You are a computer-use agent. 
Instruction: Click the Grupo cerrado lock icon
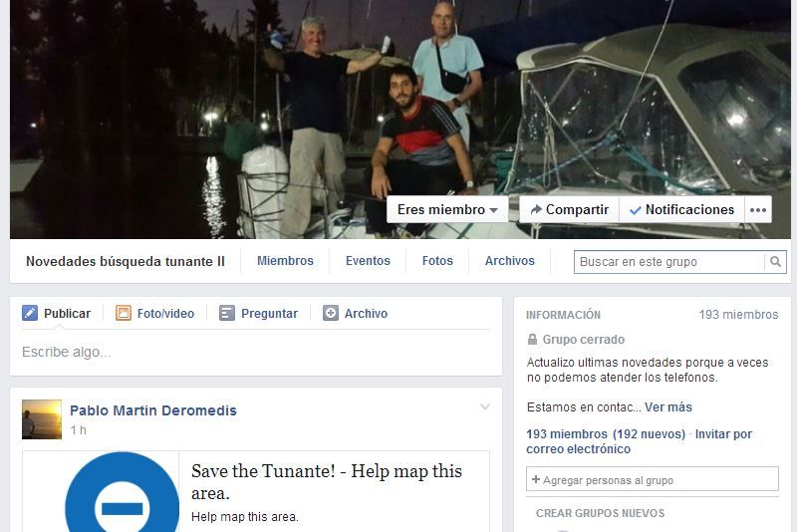click(532, 339)
